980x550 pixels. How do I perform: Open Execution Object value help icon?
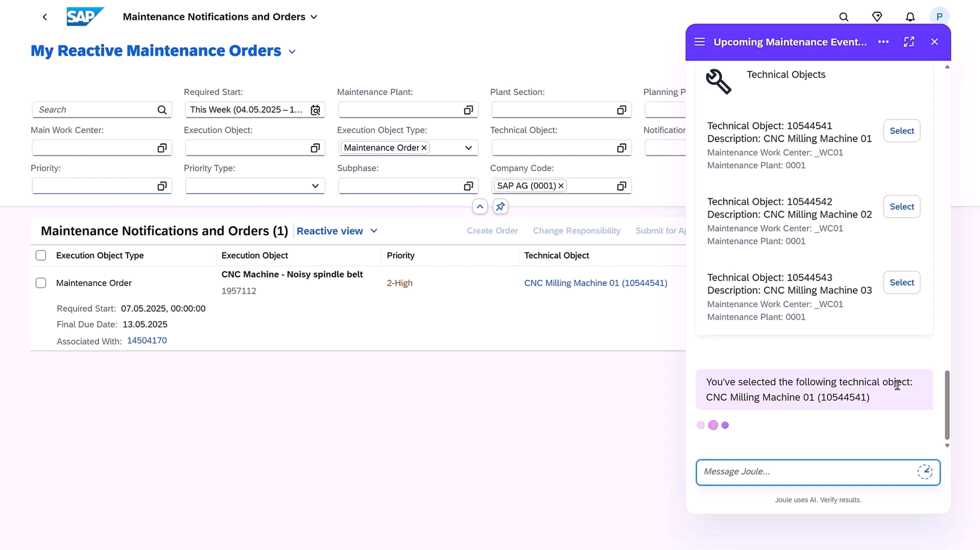pos(315,148)
